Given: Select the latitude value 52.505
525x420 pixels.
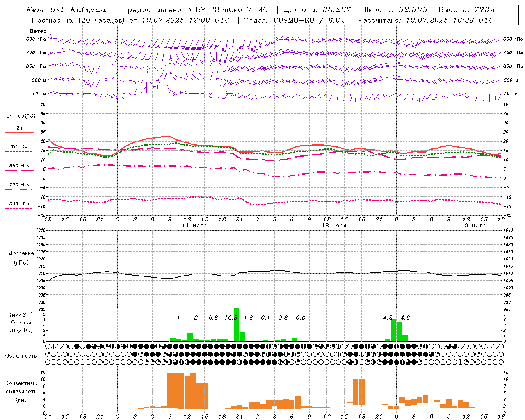Looking at the screenshot, I should [x=413, y=10].
